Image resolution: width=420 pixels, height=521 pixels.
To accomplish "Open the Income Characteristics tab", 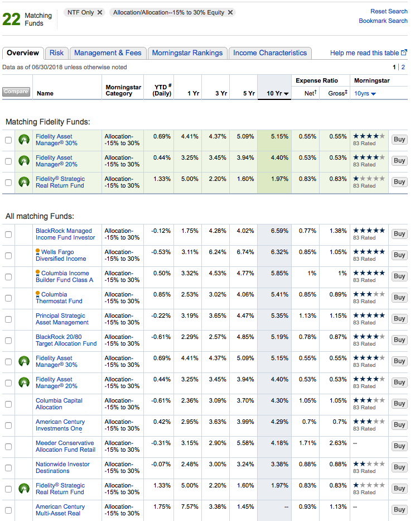I will (270, 53).
